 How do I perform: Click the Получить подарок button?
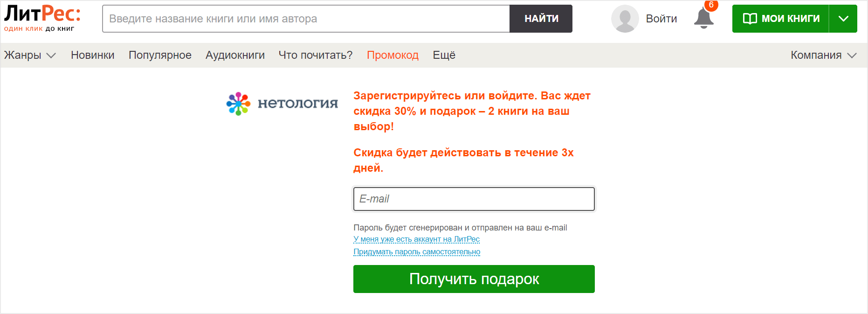point(474,279)
